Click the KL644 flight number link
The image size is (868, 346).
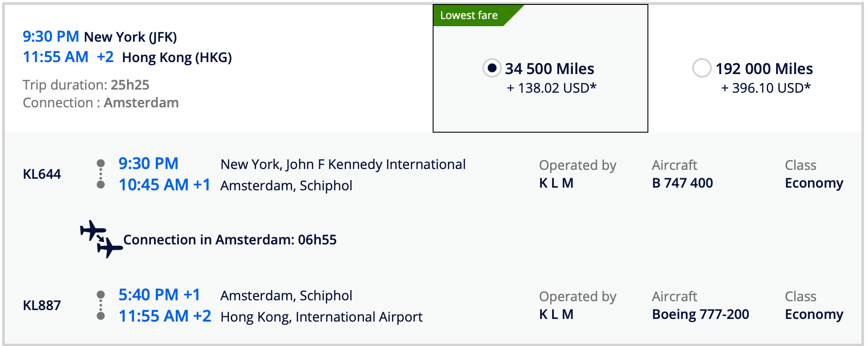42,174
